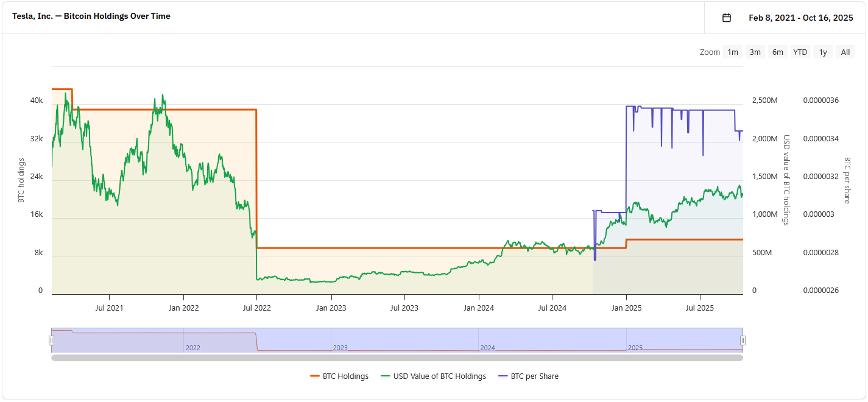The image size is (868, 402).
Task: Click the Tesla, Inc. Bitcoin Holdings chart title
Action: pyautogui.click(x=91, y=16)
